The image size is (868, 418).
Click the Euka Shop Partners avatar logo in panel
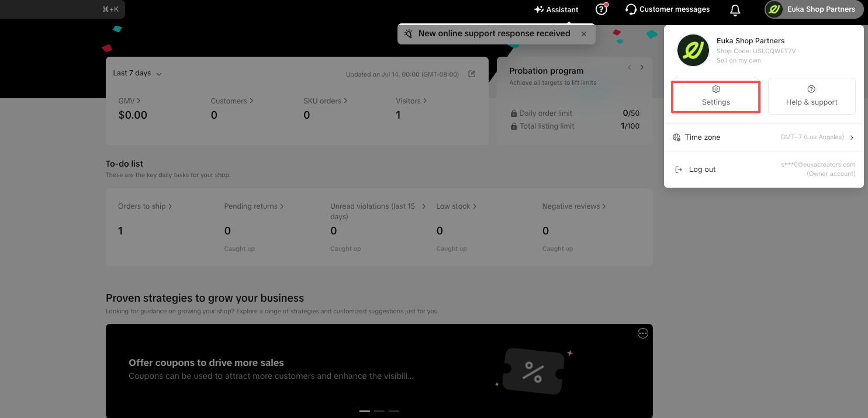(x=693, y=50)
